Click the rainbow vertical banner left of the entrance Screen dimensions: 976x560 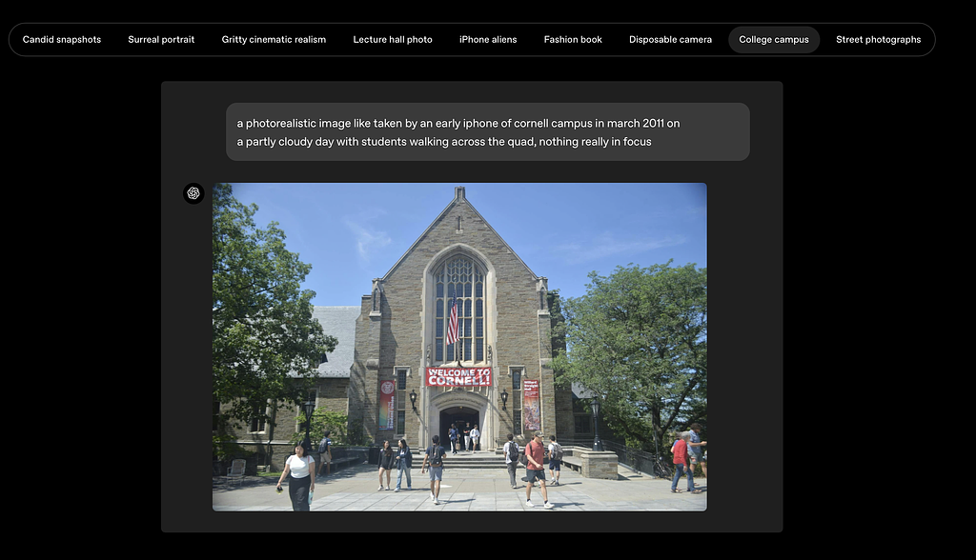(x=387, y=405)
